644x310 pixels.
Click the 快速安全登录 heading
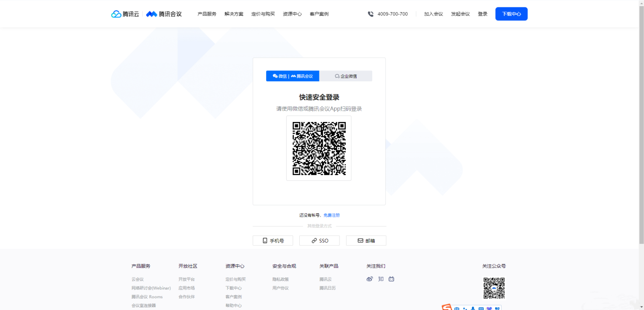[x=319, y=97]
